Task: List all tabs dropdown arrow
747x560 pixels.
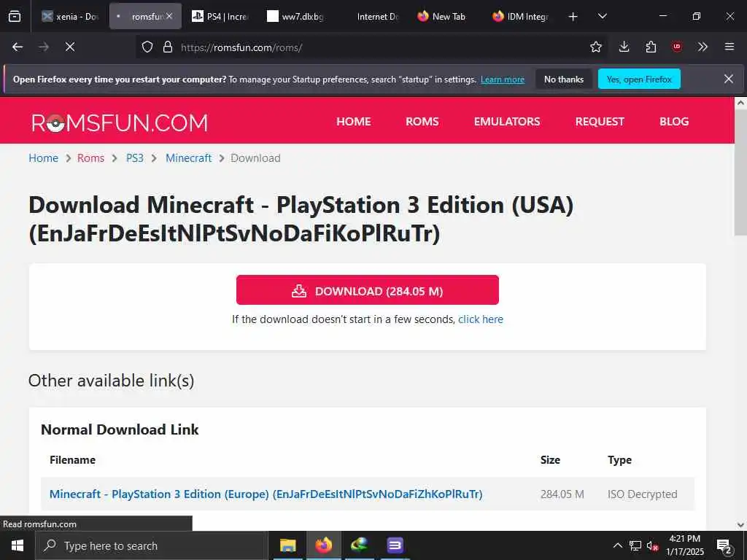Action: click(602, 16)
